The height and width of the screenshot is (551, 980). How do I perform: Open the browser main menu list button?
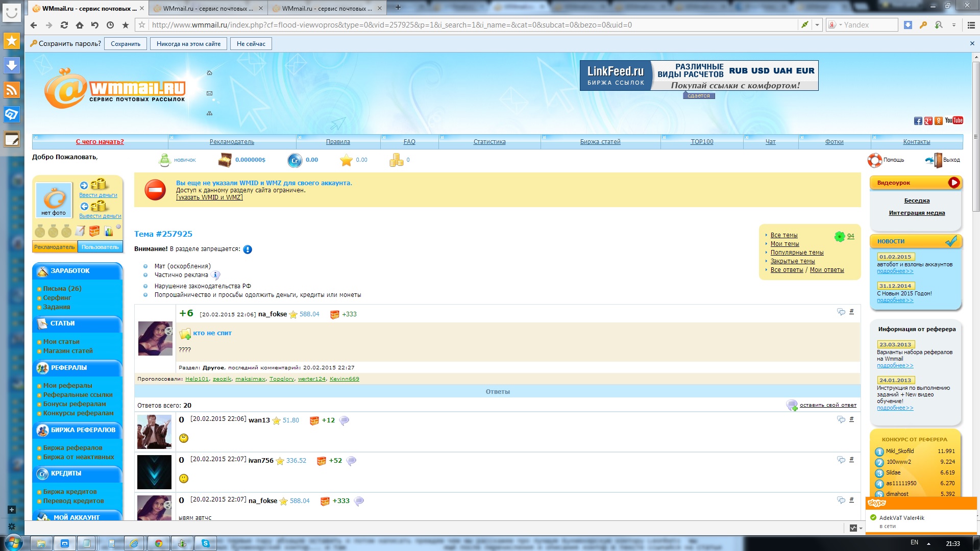tap(971, 25)
